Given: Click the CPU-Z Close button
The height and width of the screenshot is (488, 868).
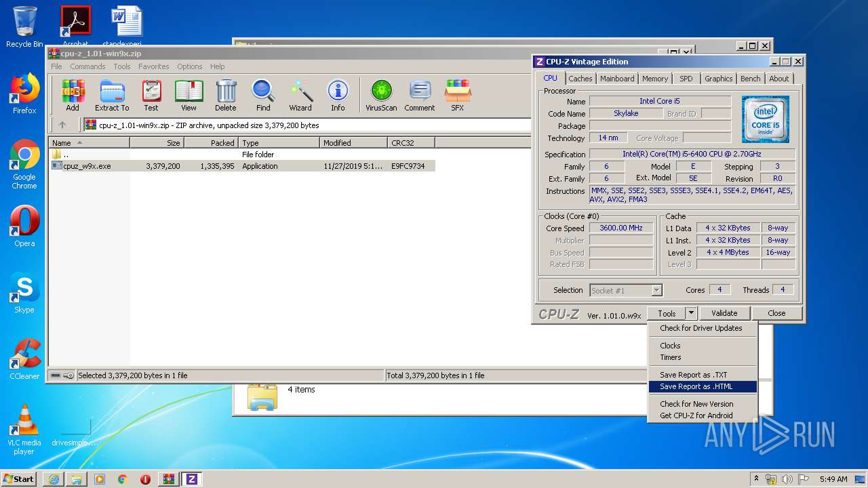Looking at the screenshot, I should point(776,313).
